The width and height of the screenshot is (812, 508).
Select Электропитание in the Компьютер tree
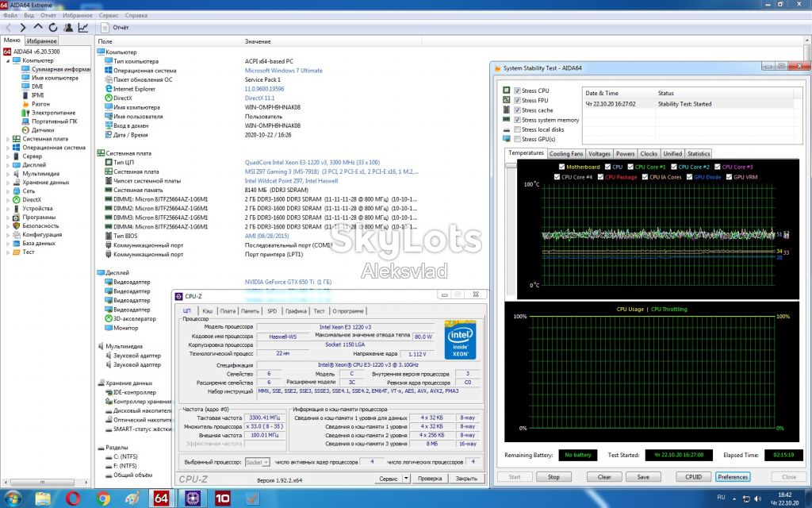[53, 113]
